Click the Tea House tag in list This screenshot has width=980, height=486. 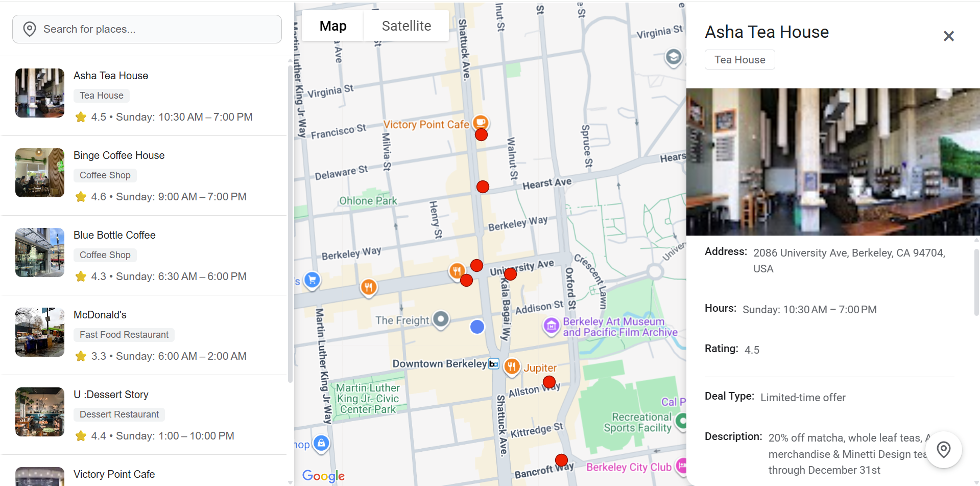click(102, 96)
